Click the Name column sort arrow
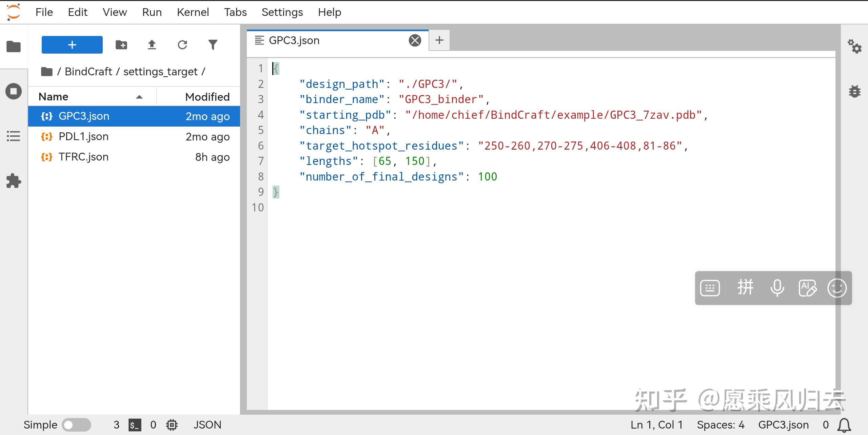 [x=139, y=97]
